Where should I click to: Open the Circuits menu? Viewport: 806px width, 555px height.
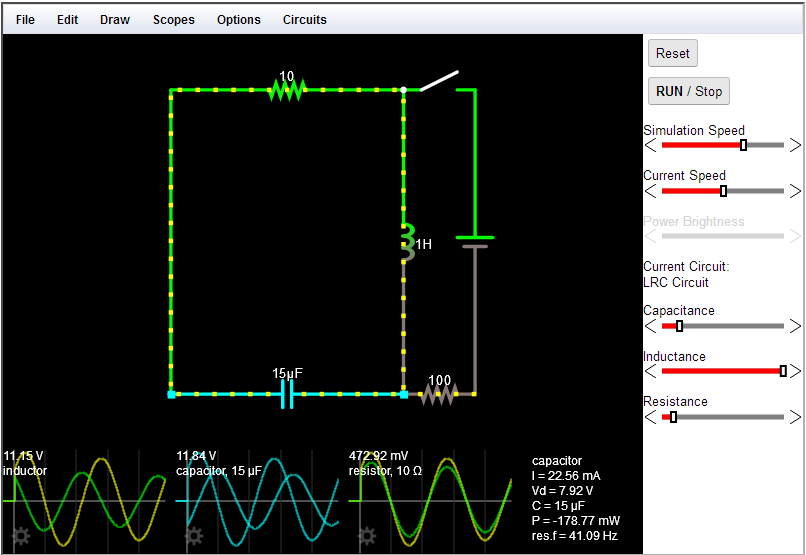pos(304,20)
